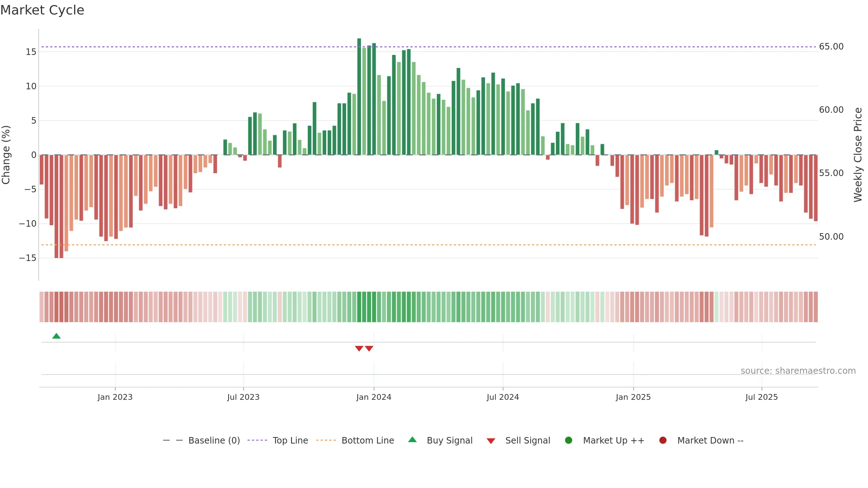Click the green Buy Signal legend triangle icon
The width and height of the screenshot is (868, 488).
[x=412, y=440]
